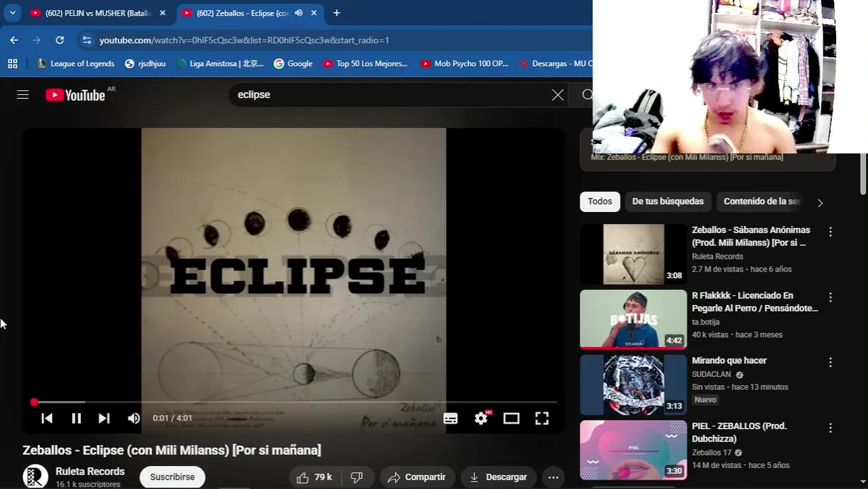Viewport: 868px width, 489px height.
Task: Switch to PELIN vs MUSHER browser tab
Action: (99, 13)
